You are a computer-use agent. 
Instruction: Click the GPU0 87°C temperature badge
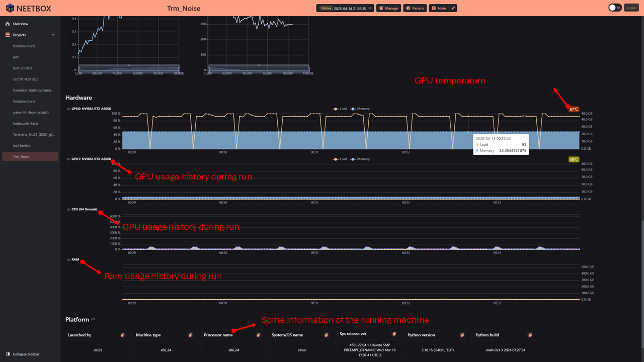pos(574,109)
